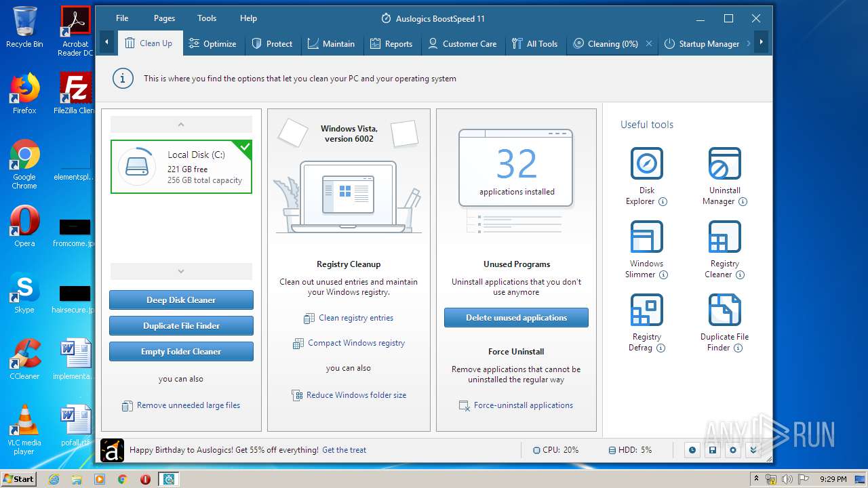This screenshot has width=868, height=488.
Task: Toggle Local Disk (C:) selection checkmark
Action: tap(245, 146)
